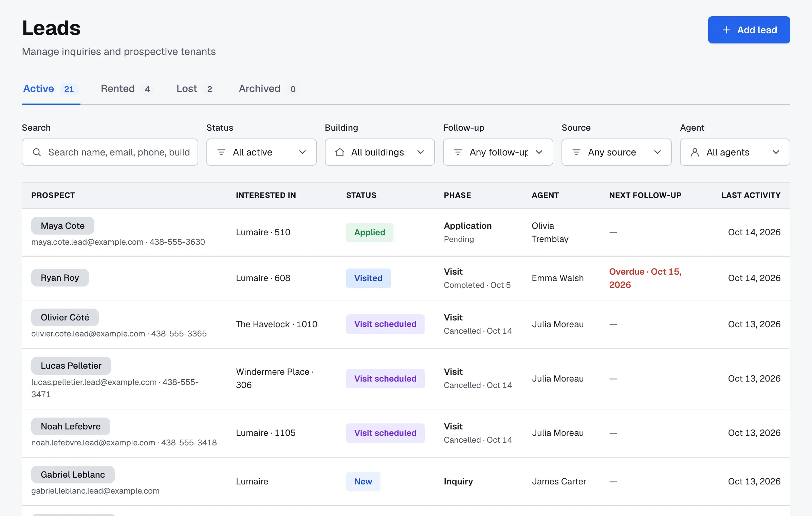Image resolution: width=812 pixels, height=516 pixels.
Task: Open Olivier Côté's lead
Action: tap(65, 317)
